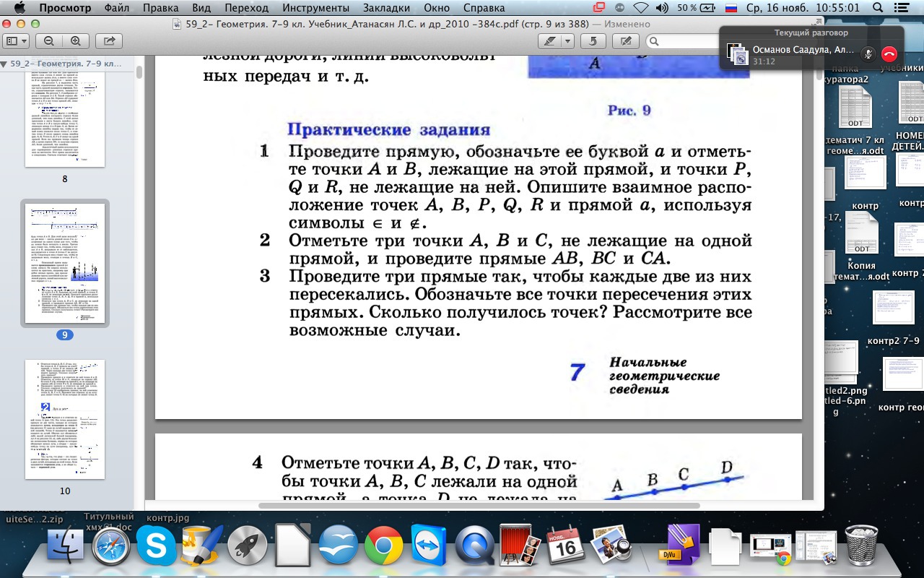Click the screen sharing status icon in menu bar

[x=599, y=8]
